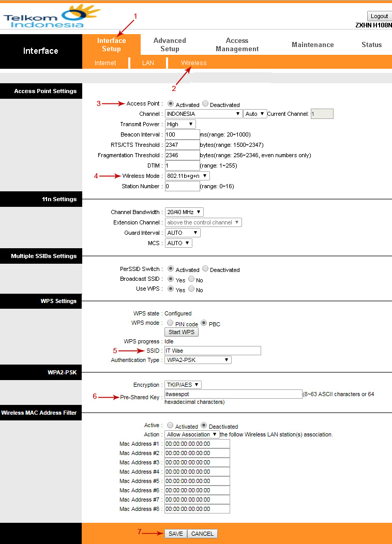Open the Authentication Type dropdown
Image resolution: width=392 pixels, height=544 pixels.
point(198,360)
